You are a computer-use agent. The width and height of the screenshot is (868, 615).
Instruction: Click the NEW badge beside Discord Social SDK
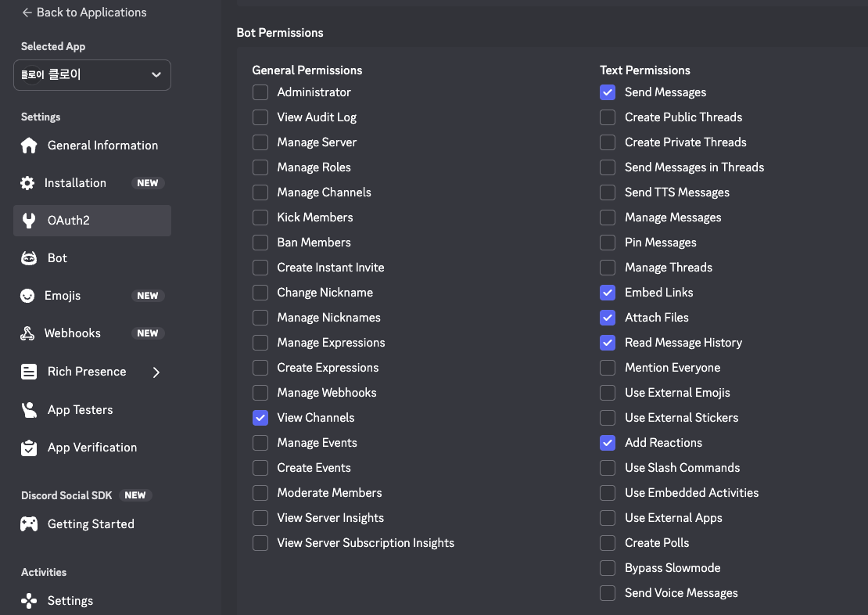pyautogui.click(x=135, y=495)
